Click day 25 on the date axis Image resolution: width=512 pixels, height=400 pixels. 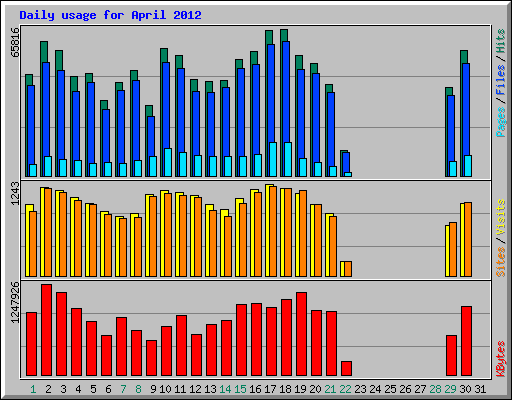pyautogui.click(x=390, y=389)
